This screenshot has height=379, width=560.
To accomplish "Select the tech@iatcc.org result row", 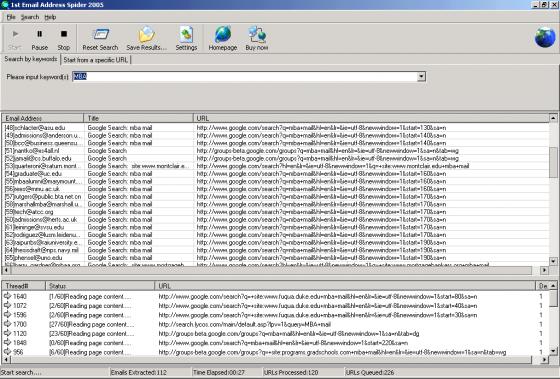I will coord(275,212).
